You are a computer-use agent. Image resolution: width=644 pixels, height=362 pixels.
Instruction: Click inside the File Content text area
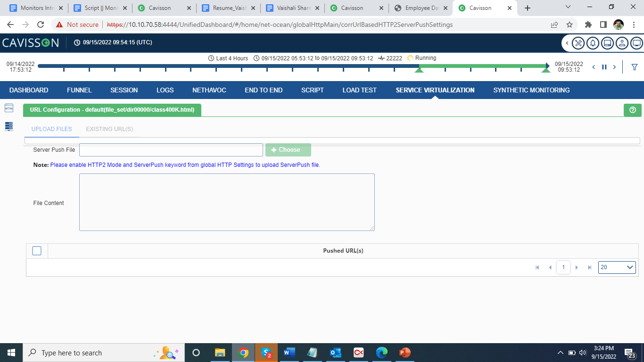[x=227, y=202]
